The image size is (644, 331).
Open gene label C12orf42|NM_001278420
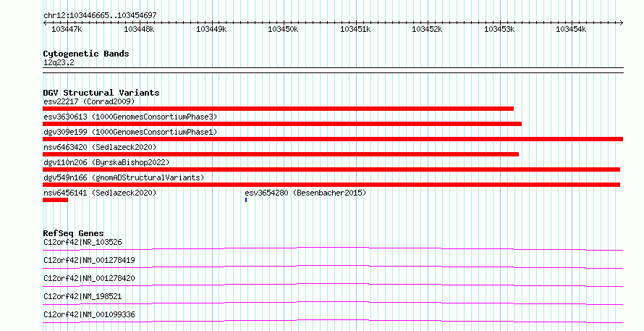[x=89, y=278]
